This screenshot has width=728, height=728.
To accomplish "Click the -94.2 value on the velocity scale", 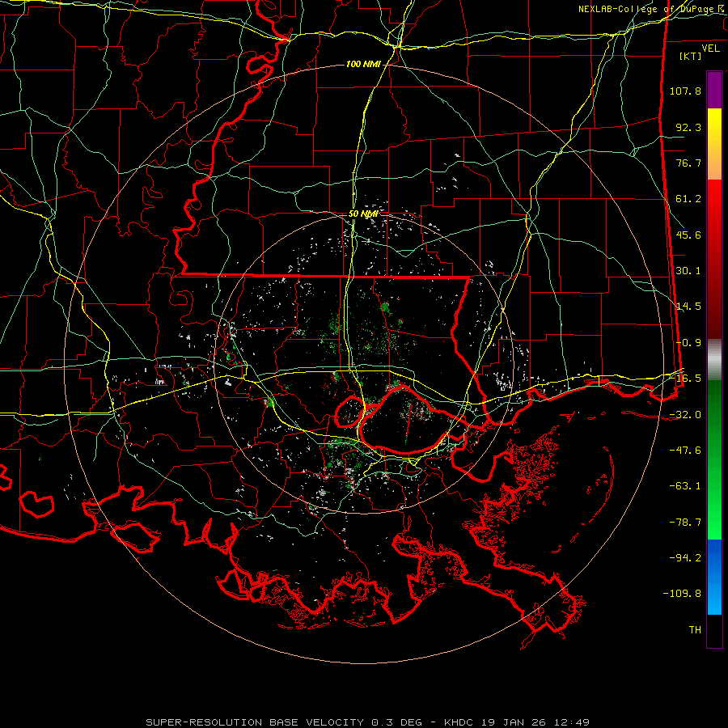I will pyautogui.click(x=685, y=558).
